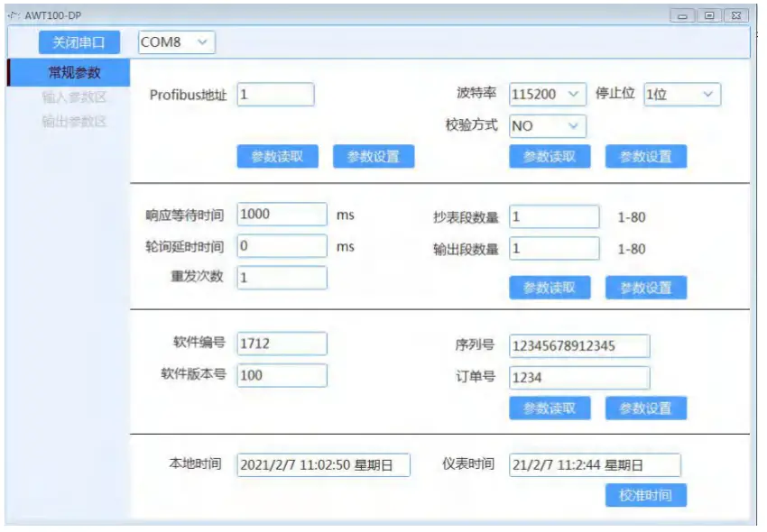767x532 pixels.
Task: Click the 波特率 label
Action: [476, 92]
